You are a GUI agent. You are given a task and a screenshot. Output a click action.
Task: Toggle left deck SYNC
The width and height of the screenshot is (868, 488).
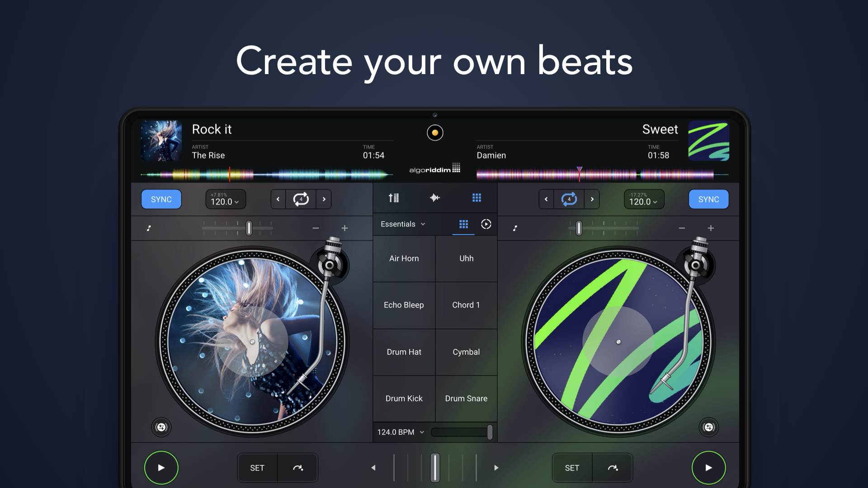pos(161,199)
